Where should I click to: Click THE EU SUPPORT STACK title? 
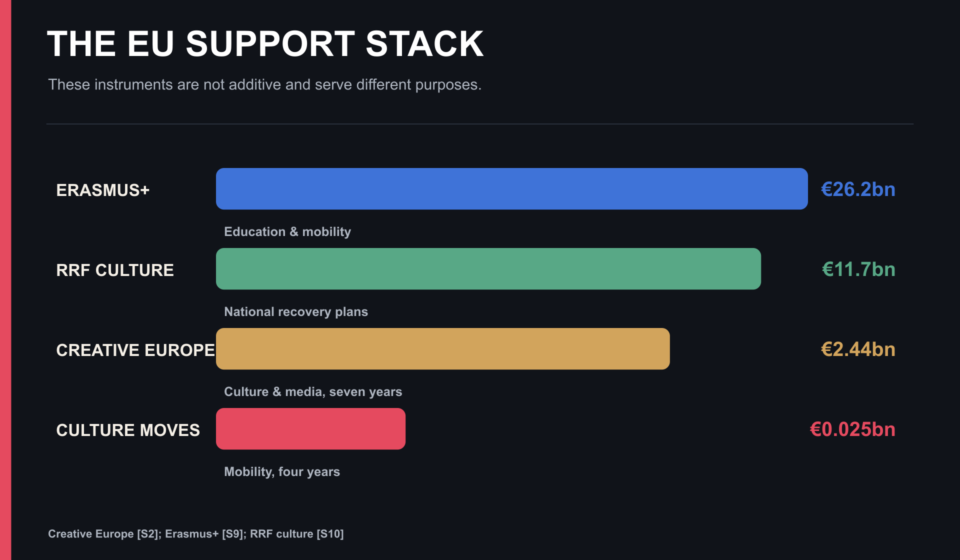[x=265, y=44]
